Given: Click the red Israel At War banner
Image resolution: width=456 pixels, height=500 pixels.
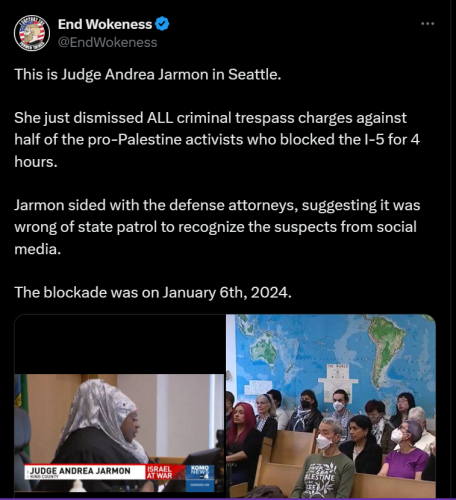Looking at the screenshot, I should [159, 472].
